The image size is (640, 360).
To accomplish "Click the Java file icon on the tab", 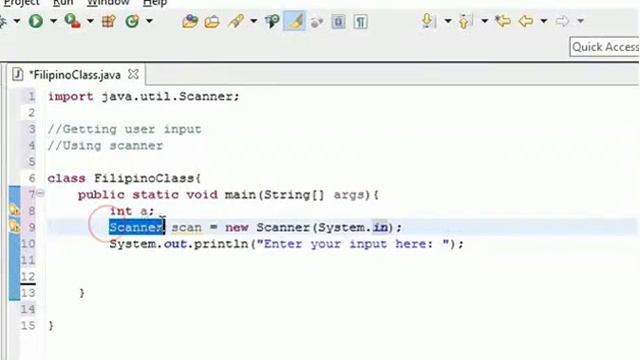I will (18, 75).
